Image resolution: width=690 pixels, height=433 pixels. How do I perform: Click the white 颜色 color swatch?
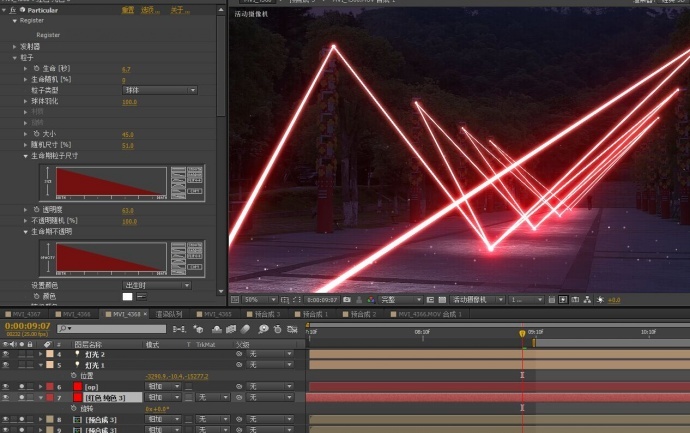(127, 296)
